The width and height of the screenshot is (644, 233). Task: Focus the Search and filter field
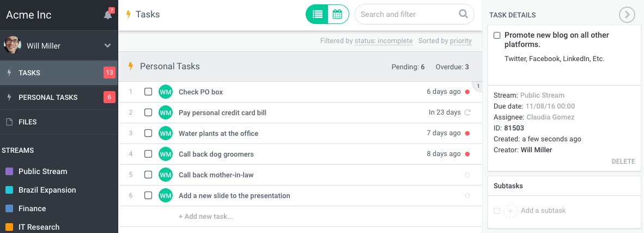pyautogui.click(x=406, y=15)
